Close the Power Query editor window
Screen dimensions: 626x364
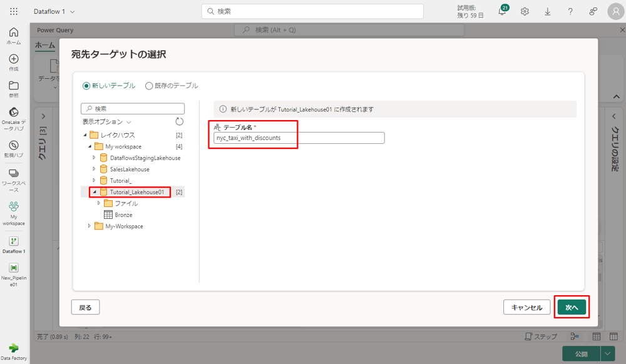click(622, 30)
